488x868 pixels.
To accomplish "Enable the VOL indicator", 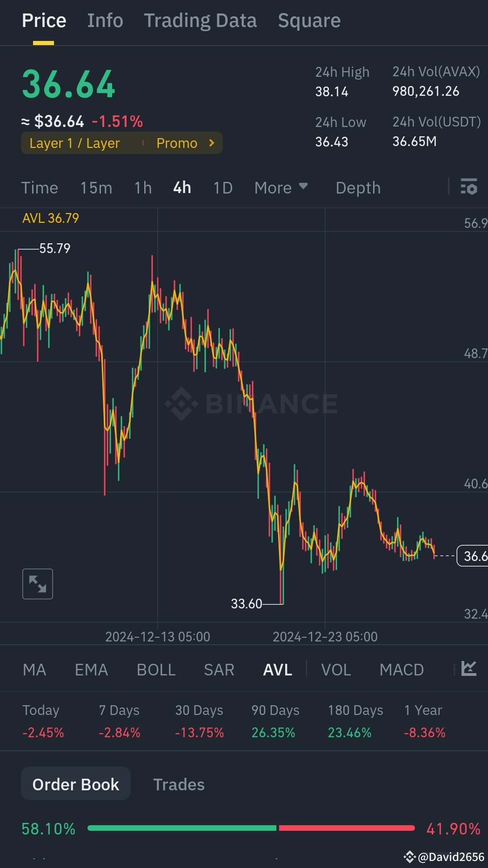I will (336, 669).
